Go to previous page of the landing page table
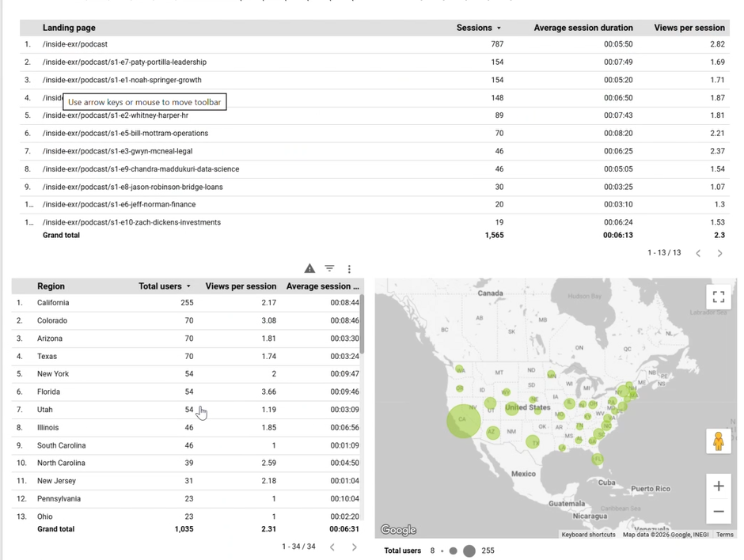This screenshot has height=560, width=744. click(698, 253)
